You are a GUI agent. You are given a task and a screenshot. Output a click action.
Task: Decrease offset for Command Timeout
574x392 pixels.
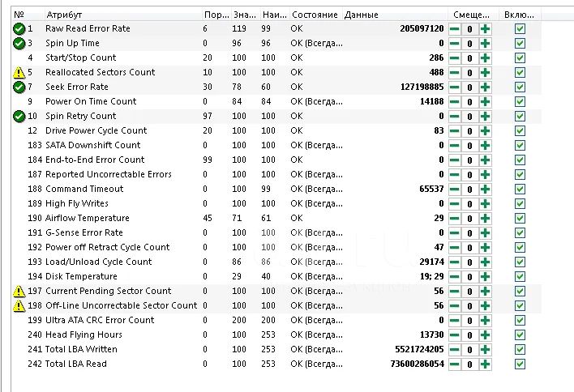click(454, 190)
